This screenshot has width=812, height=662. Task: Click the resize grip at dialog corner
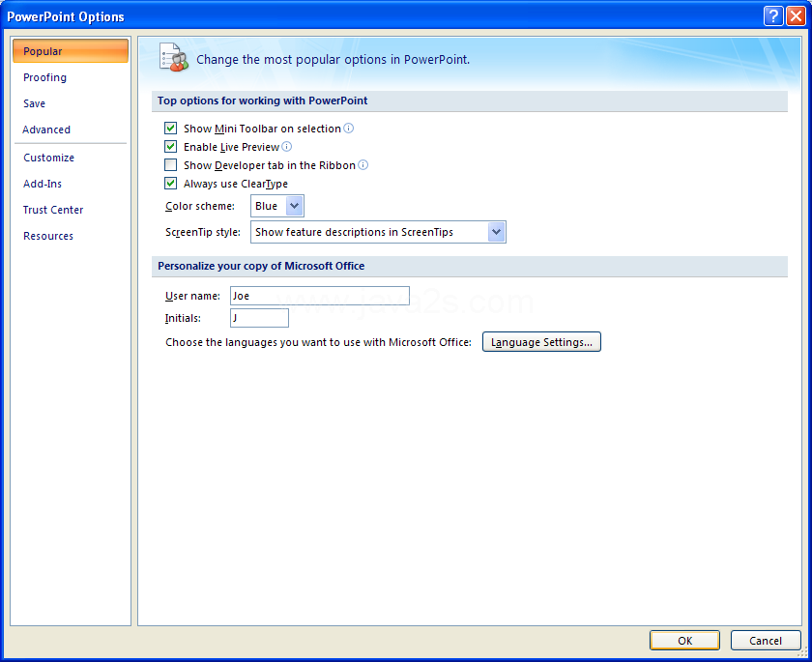tap(804, 654)
